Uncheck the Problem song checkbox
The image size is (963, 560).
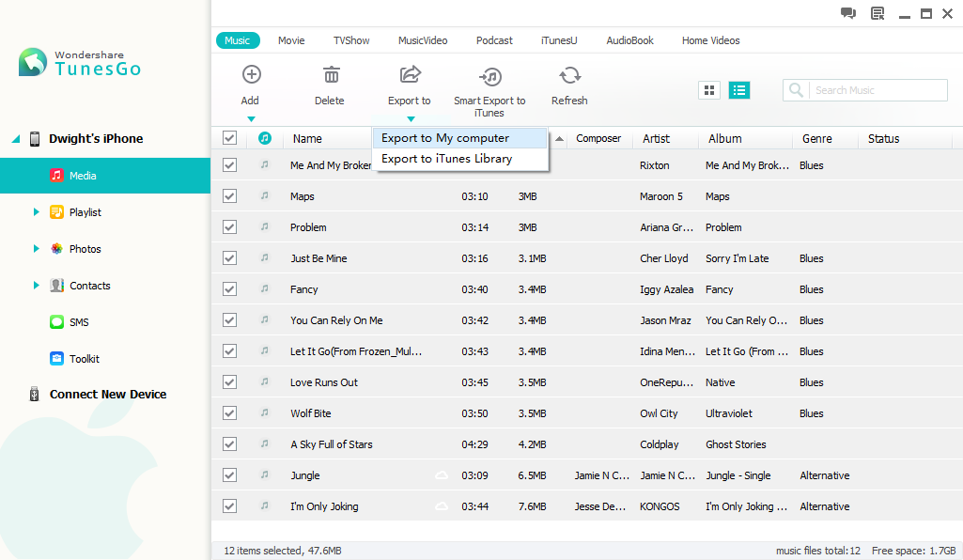click(229, 227)
